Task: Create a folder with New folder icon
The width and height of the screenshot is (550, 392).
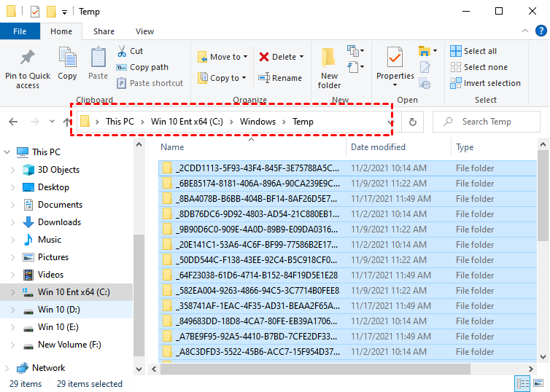Action: 329,58
